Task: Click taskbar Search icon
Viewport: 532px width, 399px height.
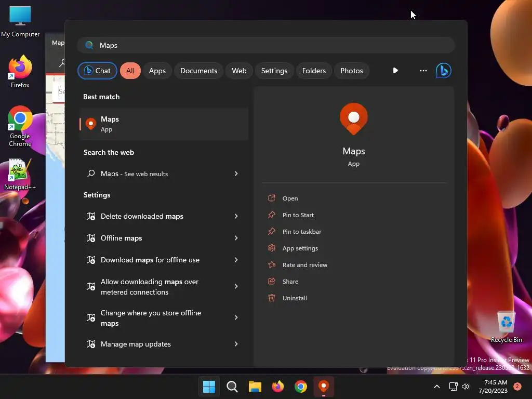Action: (x=232, y=387)
